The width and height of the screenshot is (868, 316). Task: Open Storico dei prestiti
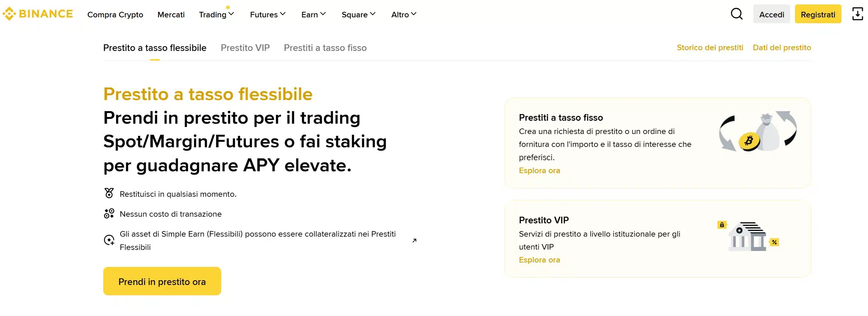[x=710, y=47]
